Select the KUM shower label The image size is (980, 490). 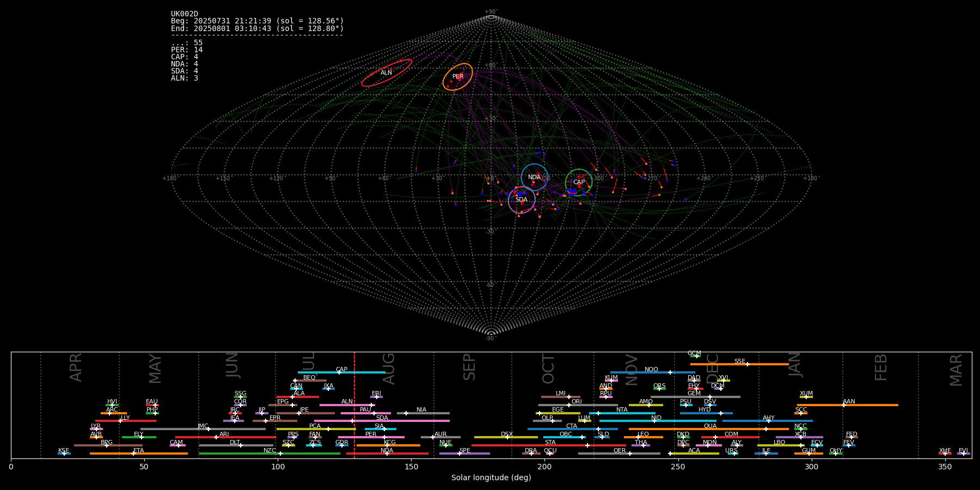click(611, 377)
